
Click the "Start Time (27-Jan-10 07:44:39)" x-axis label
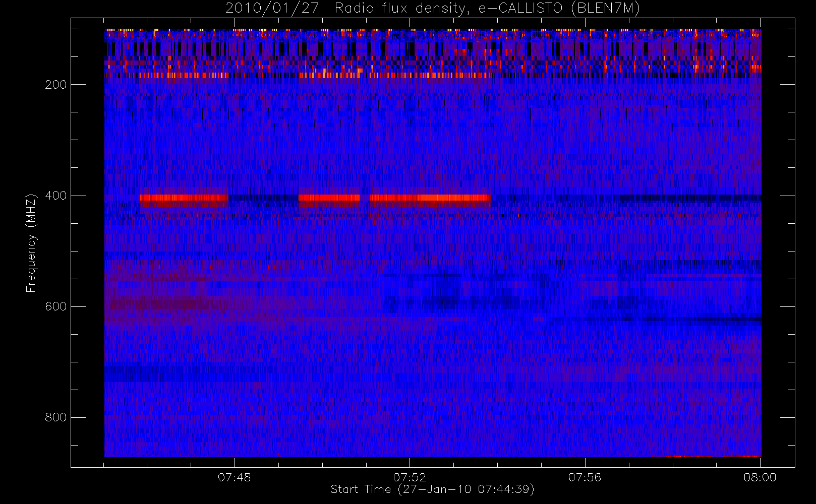(x=433, y=489)
